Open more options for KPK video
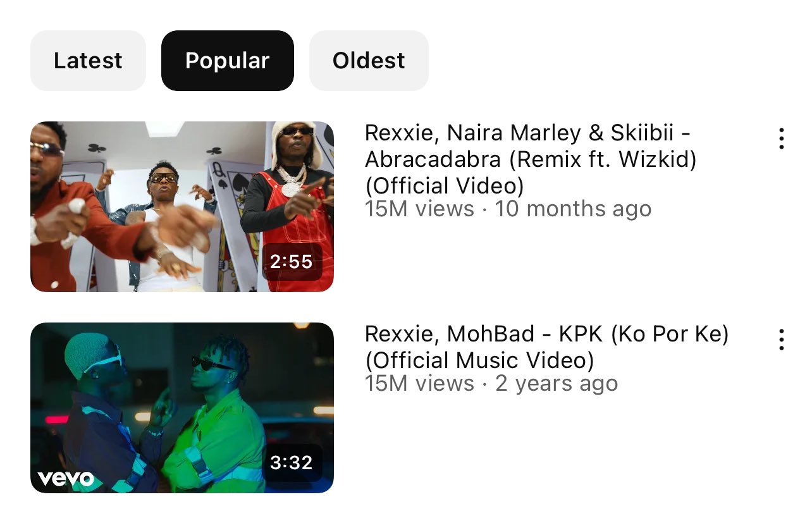The height and width of the screenshot is (516, 812). (x=782, y=340)
